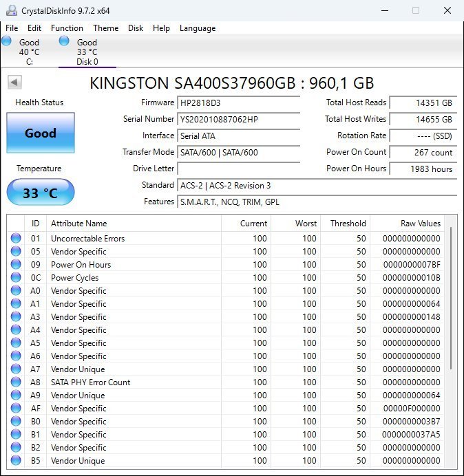Click status orb for Power On Hours row
The height and width of the screenshot is (476, 464).
click(16, 265)
